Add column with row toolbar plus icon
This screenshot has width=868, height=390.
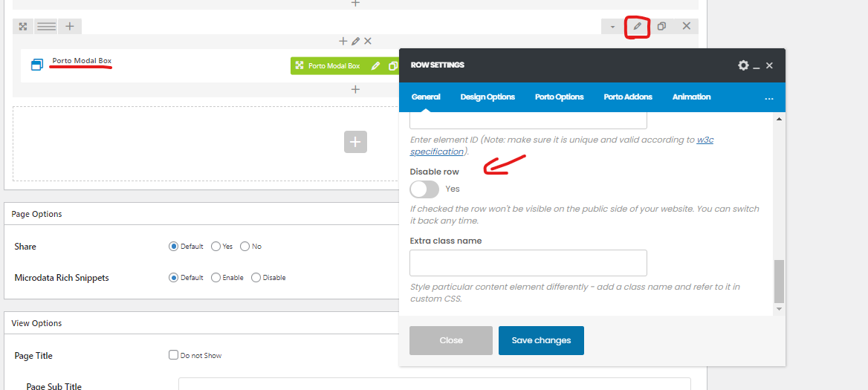point(70,26)
